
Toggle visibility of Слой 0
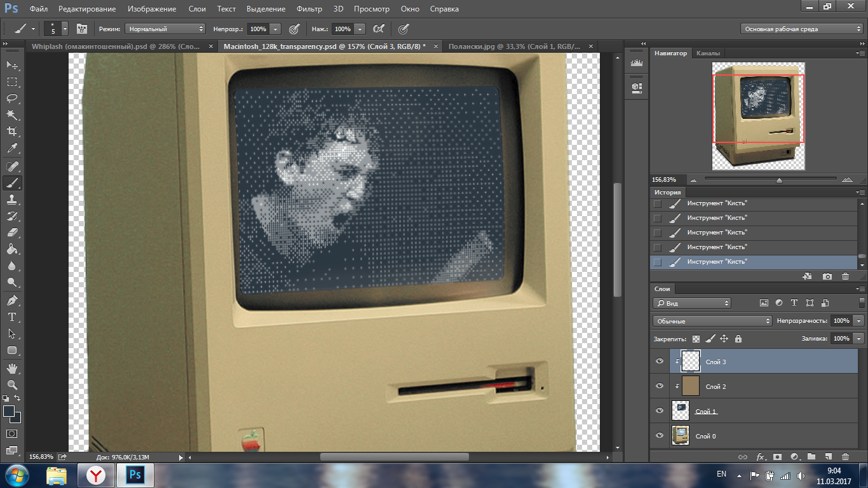660,435
